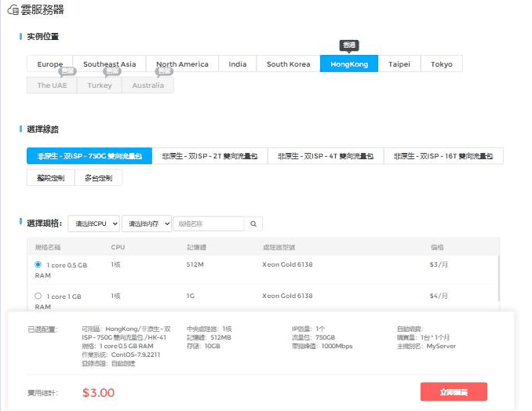Select the 16T traffic package line
Screen dimensions: 532x411
443,156
